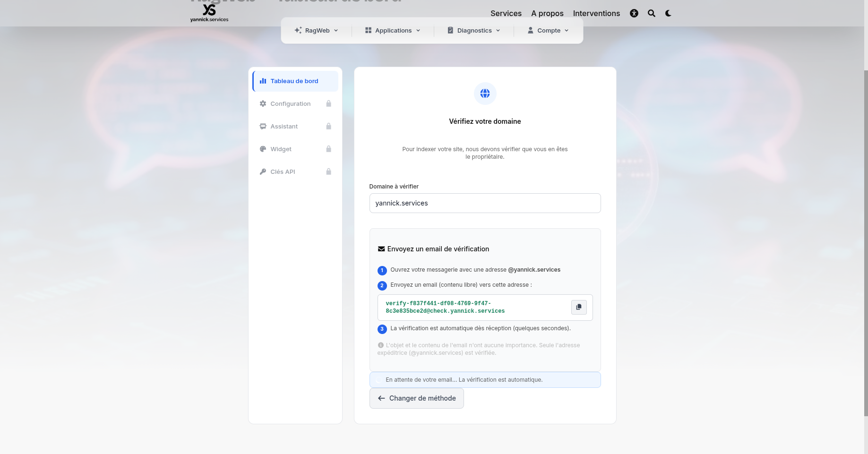Open the Interventions menu item

pos(596,13)
